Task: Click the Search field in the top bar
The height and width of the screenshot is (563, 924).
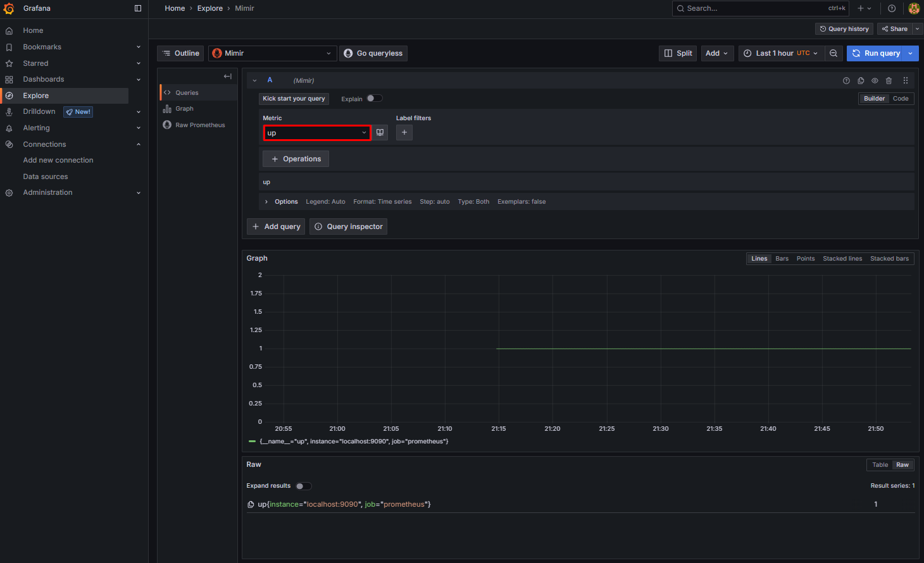Action: tap(747, 8)
